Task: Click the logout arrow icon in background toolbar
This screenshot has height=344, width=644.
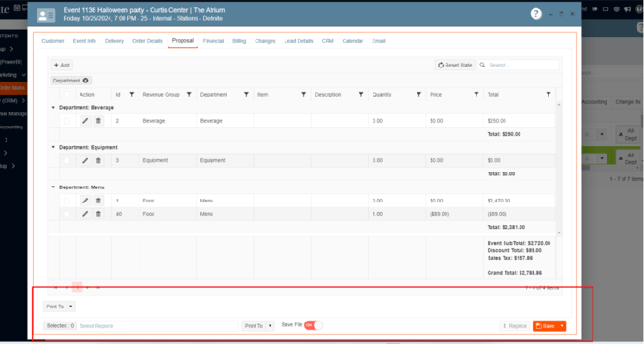Action: [594, 9]
